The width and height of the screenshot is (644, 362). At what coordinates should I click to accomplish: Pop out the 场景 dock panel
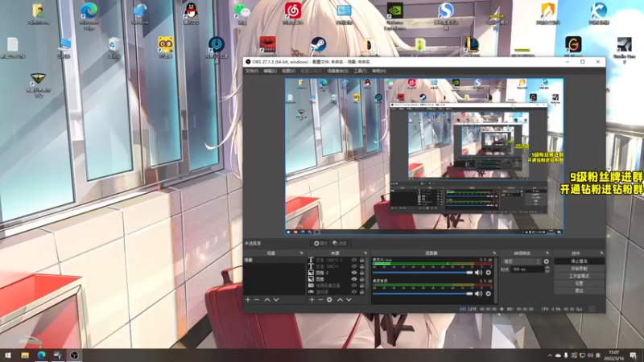301,253
